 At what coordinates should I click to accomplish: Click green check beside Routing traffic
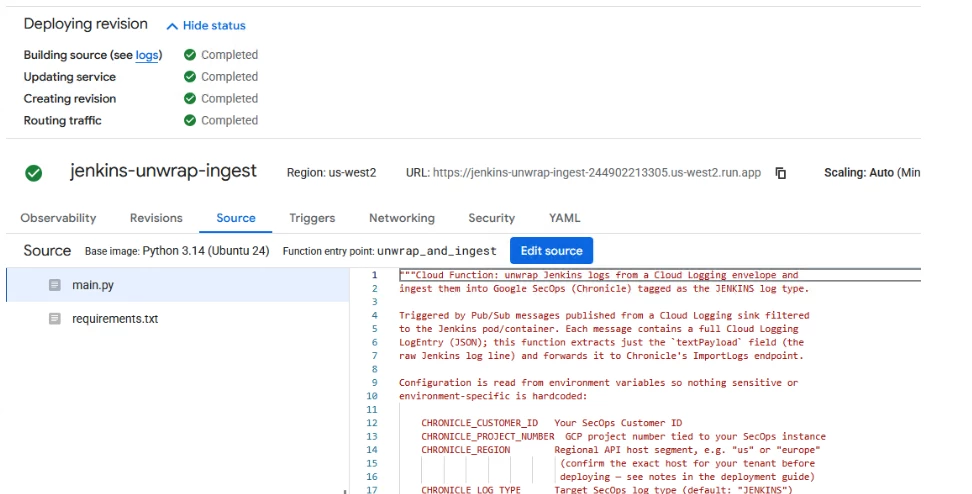pos(190,120)
